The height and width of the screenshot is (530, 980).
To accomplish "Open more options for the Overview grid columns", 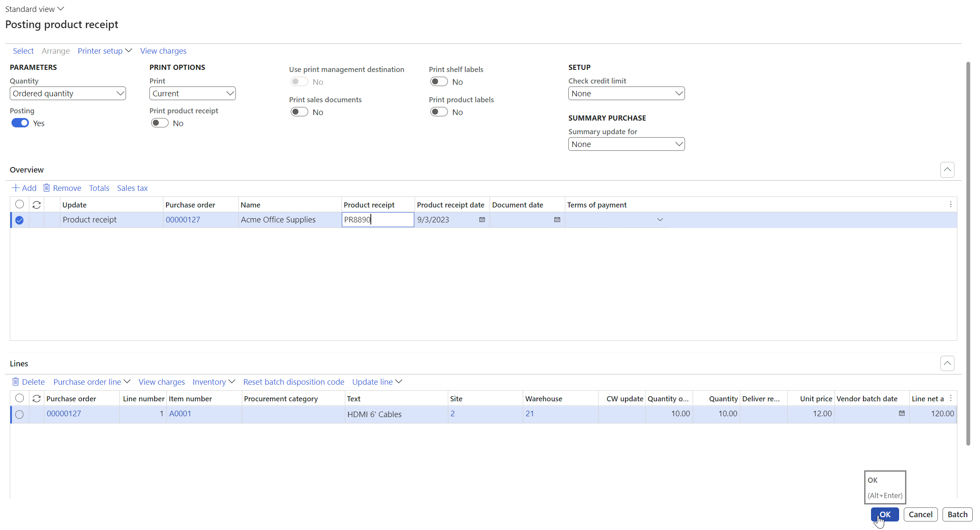I will pos(951,205).
